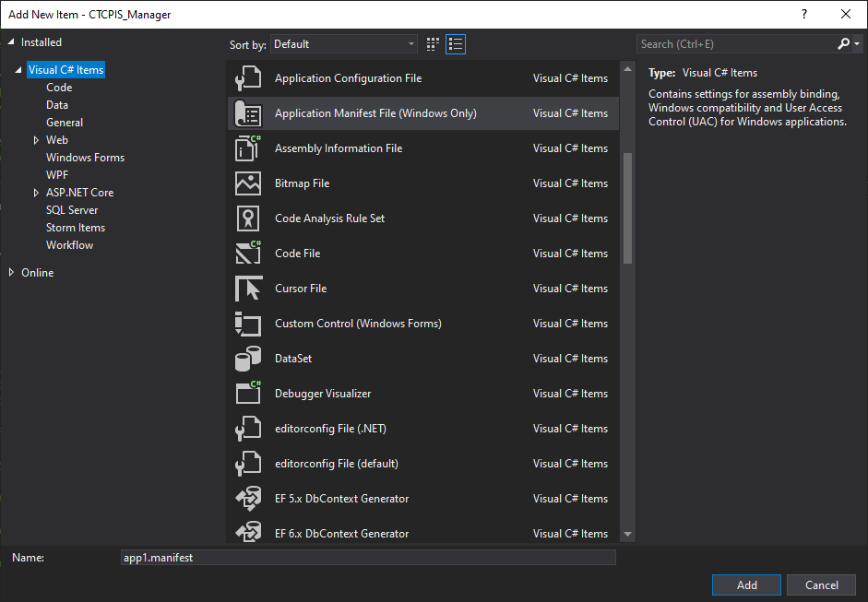The height and width of the screenshot is (602, 868).
Task: Select Debugger Visualizer item text
Action: pyautogui.click(x=323, y=394)
